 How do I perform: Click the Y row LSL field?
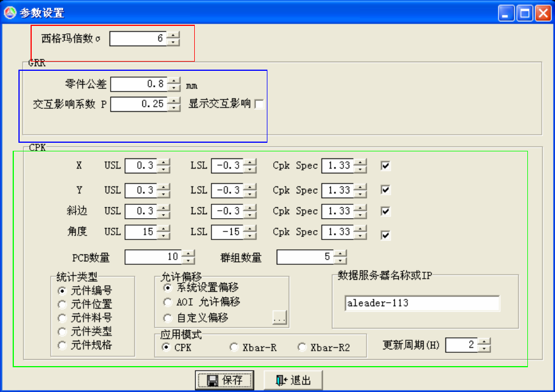click(227, 191)
